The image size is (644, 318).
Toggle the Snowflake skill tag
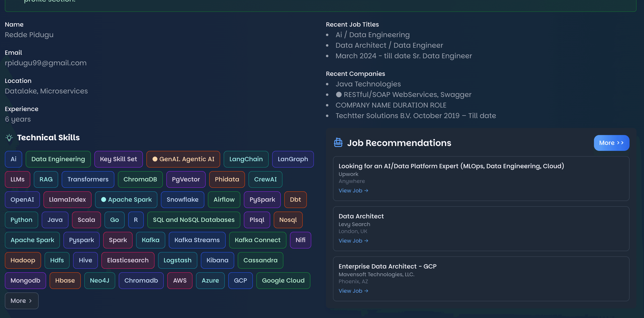point(182,199)
